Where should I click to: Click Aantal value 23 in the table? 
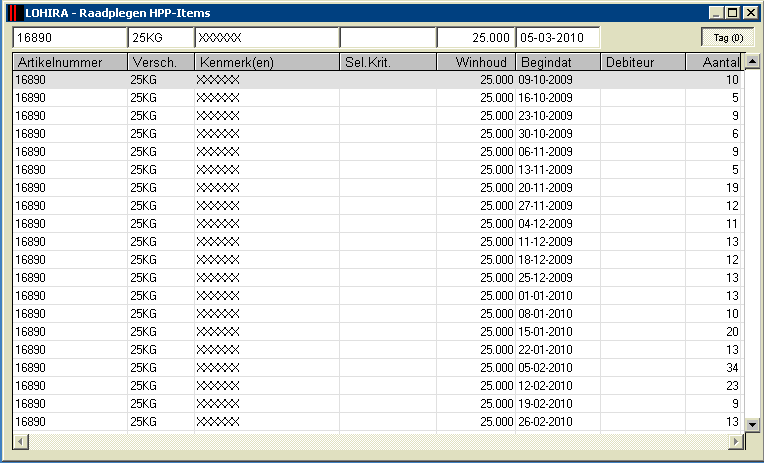pyautogui.click(x=732, y=386)
